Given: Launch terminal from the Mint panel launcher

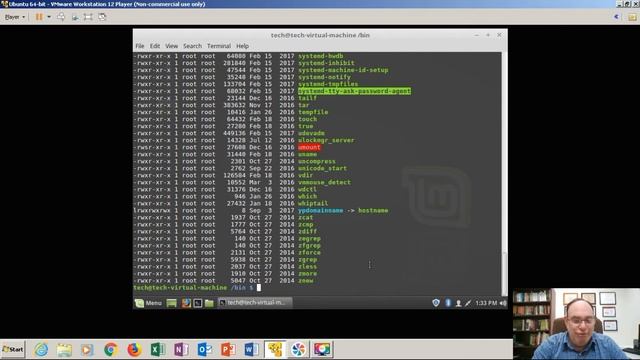Looking at the screenshot, I should click(198, 303).
